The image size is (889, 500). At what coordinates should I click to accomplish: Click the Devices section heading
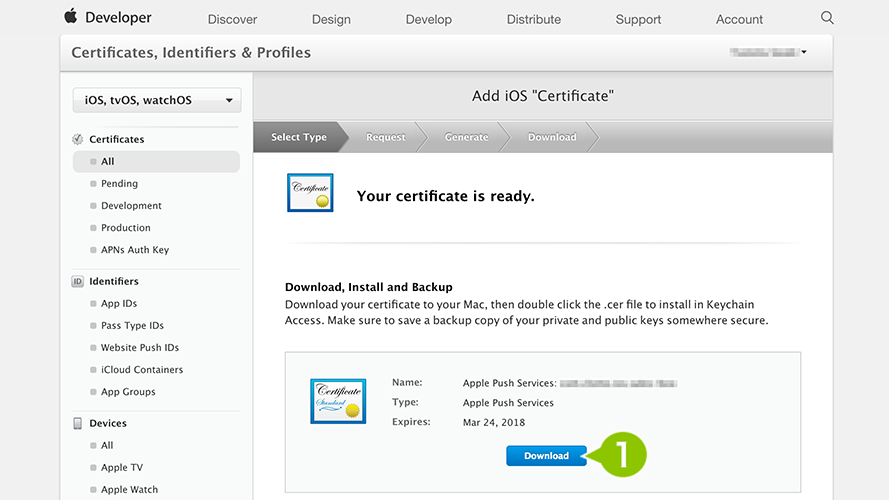coord(108,423)
